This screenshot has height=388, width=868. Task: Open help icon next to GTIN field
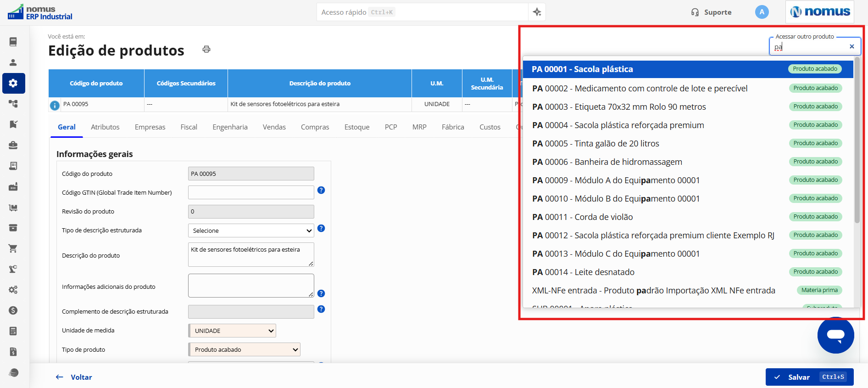321,190
